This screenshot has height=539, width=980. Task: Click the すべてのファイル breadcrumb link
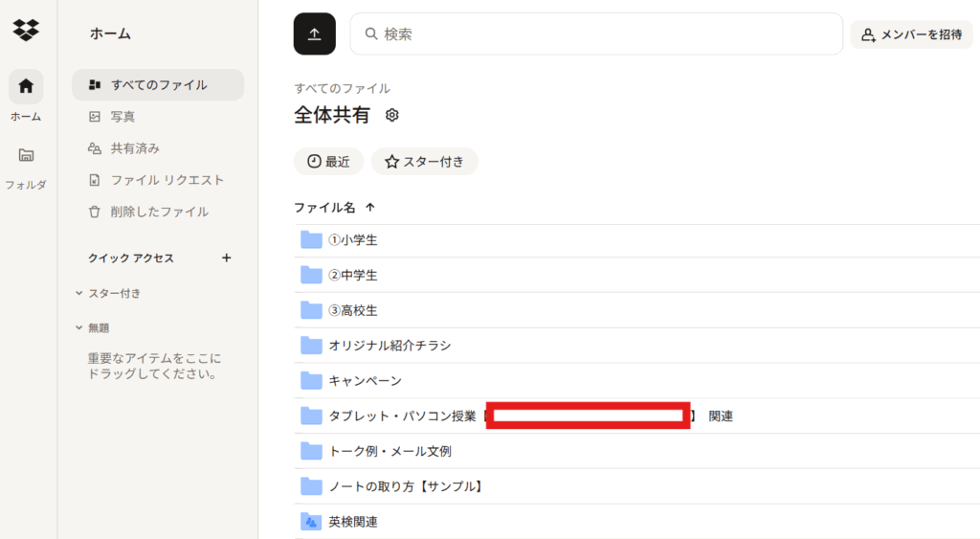[342, 88]
